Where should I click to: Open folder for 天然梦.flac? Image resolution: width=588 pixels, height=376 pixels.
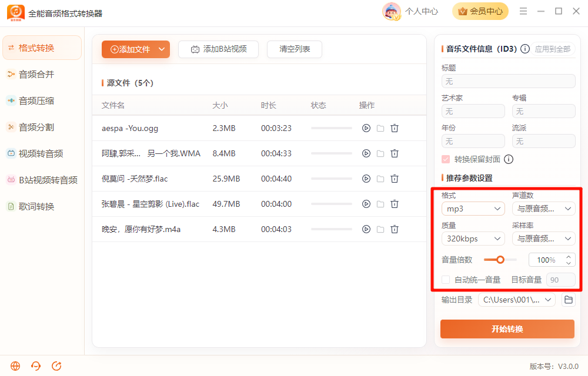tap(380, 179)
